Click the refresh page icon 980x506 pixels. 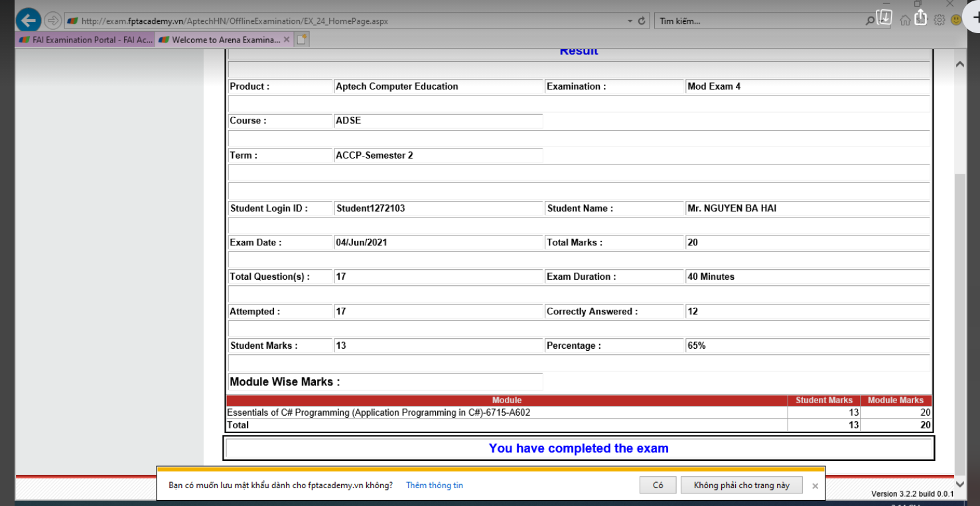pos(642,21)
